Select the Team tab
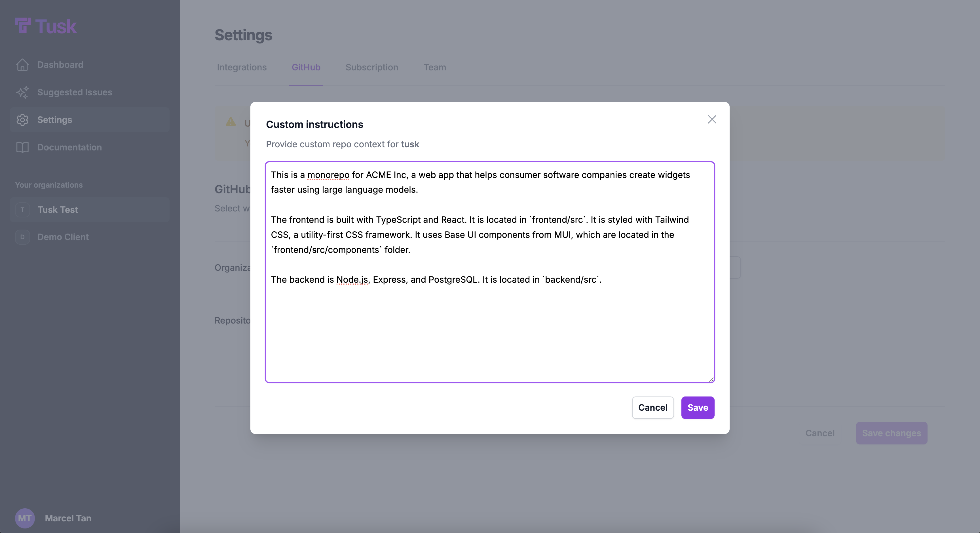The image size is (980, 533). click(x=434, y=67)
